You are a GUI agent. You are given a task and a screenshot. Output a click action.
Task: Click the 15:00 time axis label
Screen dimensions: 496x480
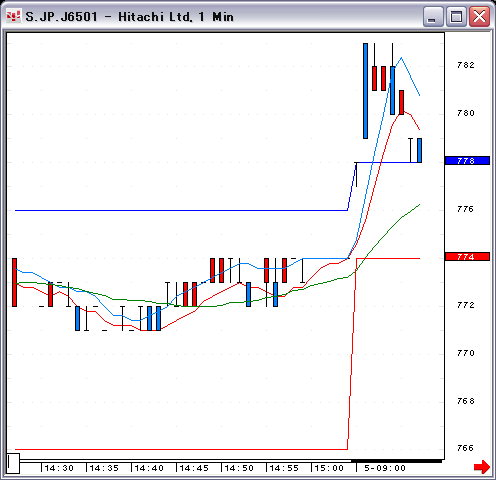point(329,468)
